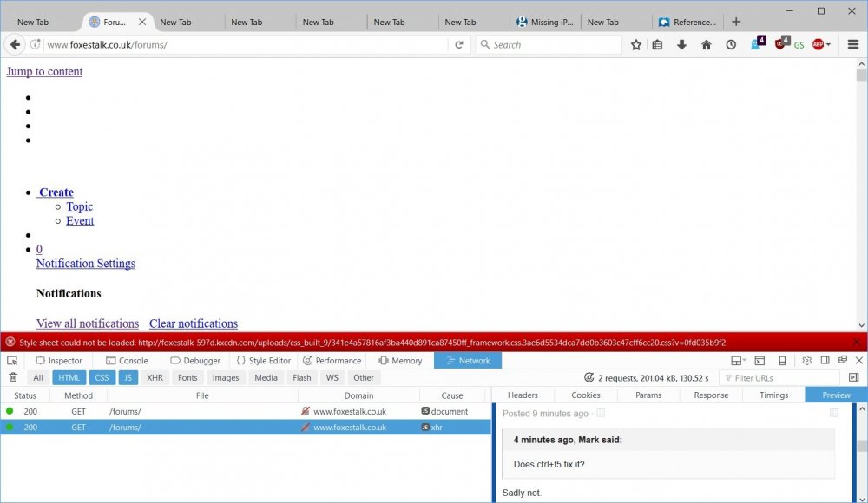Viewport: 868px width, 503px height.
Task: Activate the element picker icon in devtools
Action: pos(12,360)
